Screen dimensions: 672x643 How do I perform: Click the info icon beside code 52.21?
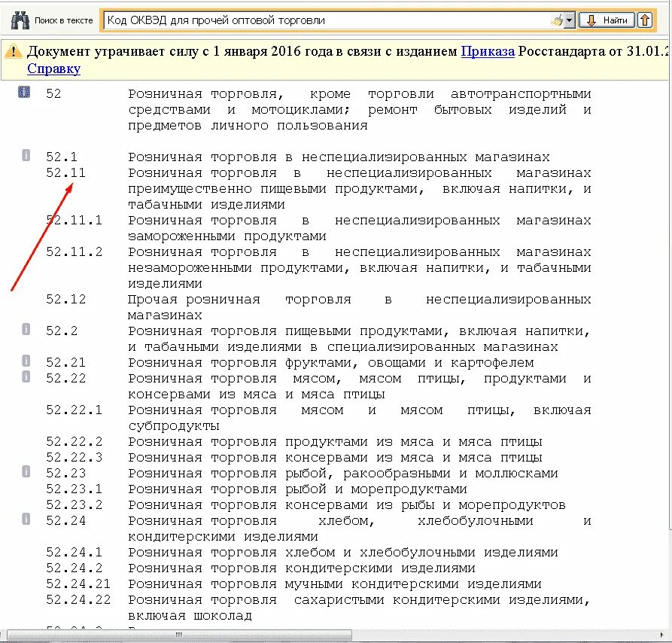pos(26,361)
